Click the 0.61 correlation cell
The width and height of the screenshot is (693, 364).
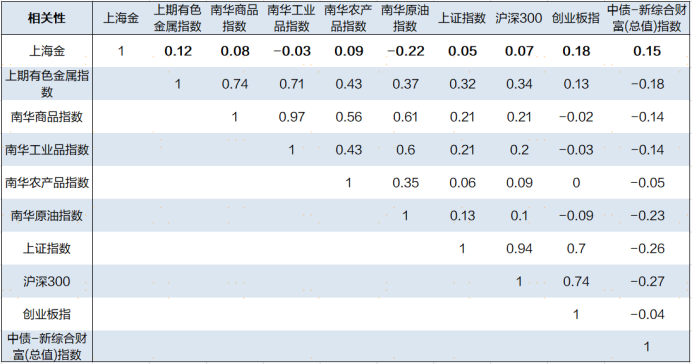click(405, 117)
